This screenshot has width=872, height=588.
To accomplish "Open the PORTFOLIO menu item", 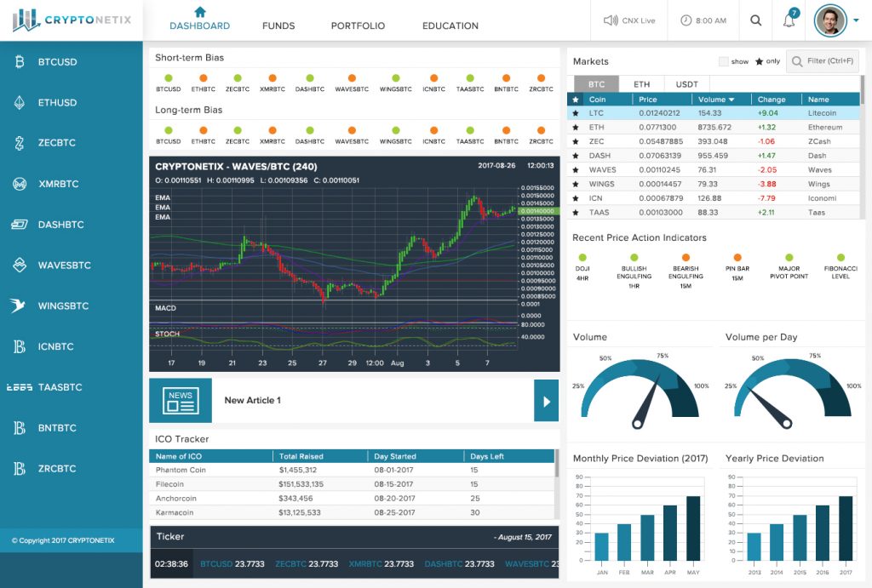I will tap(358, 26).
